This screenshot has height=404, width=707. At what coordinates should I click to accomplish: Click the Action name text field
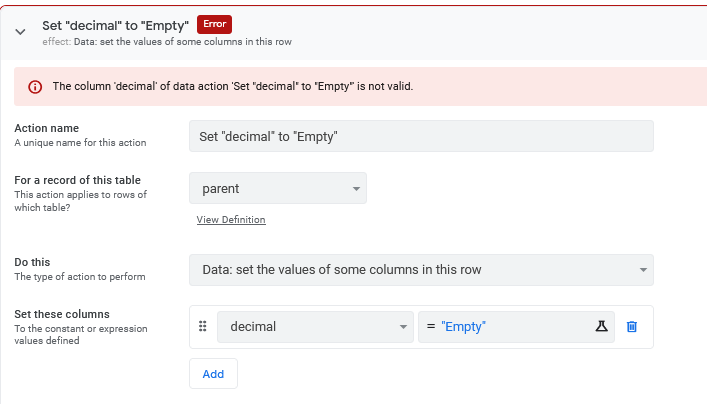[421, 136]
